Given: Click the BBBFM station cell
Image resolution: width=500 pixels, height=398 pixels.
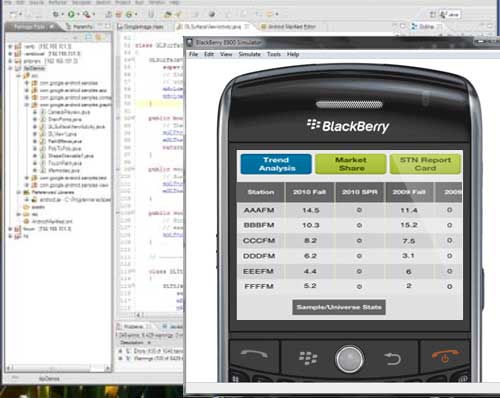Looking at the screenshot, I should (x=259, y=225).
